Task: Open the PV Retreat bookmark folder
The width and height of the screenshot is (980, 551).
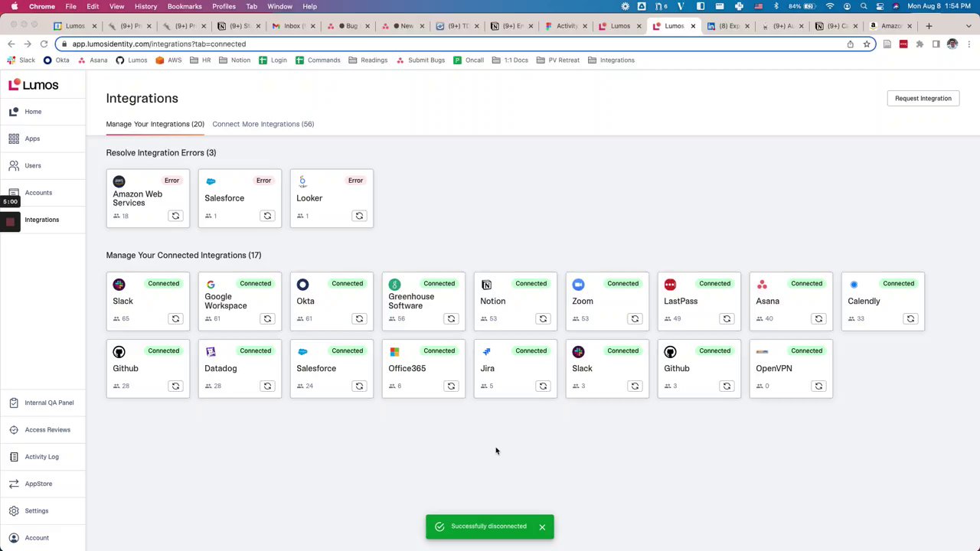Action: (x=558, y=60)
